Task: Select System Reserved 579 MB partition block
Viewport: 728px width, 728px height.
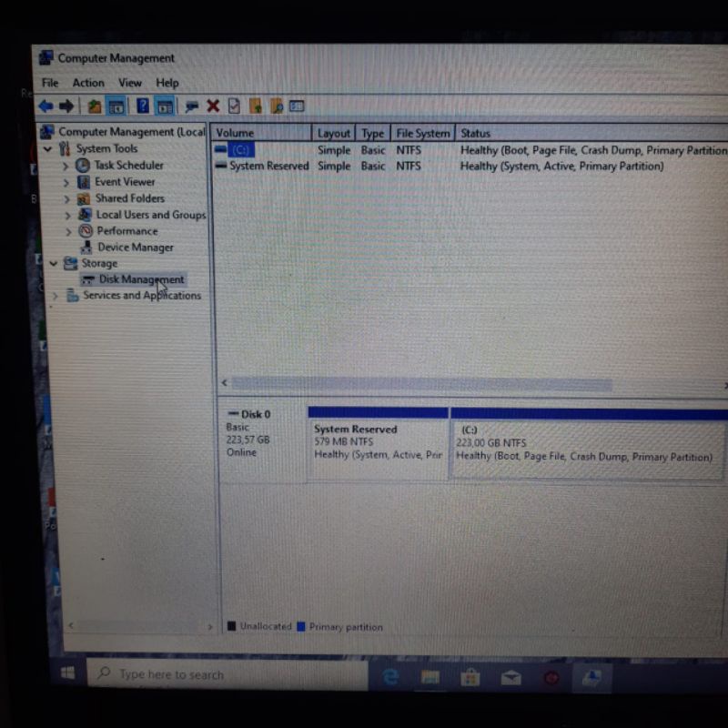Action: click(378, 443)
